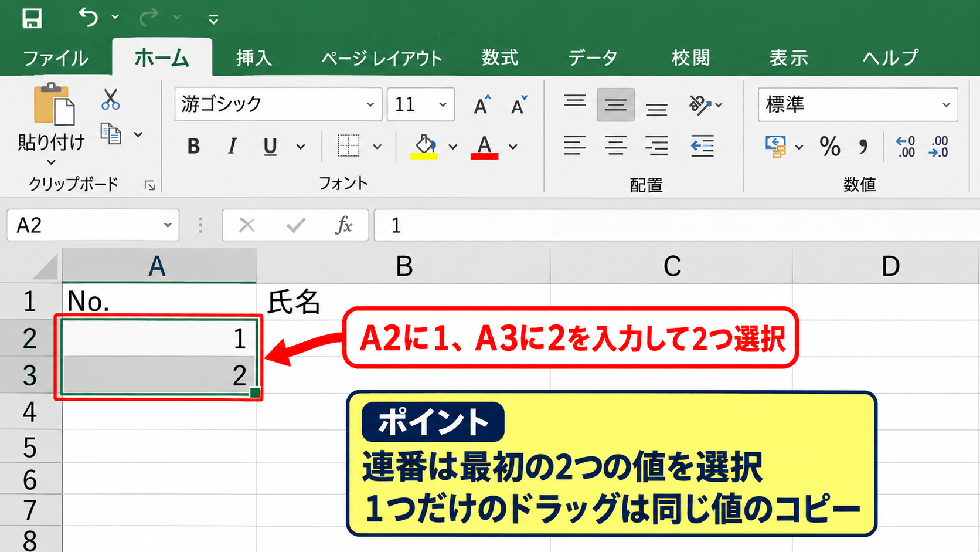
Task: Toggle Bold formatting
Action: coord(193,146)
